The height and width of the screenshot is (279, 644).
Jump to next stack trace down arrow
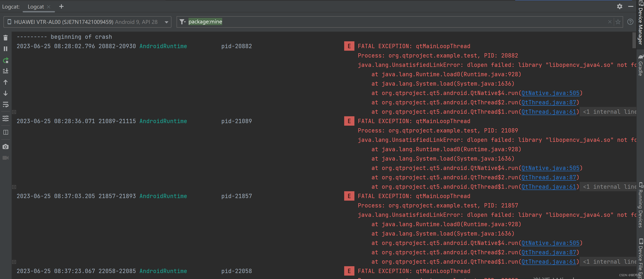point(6,93)
